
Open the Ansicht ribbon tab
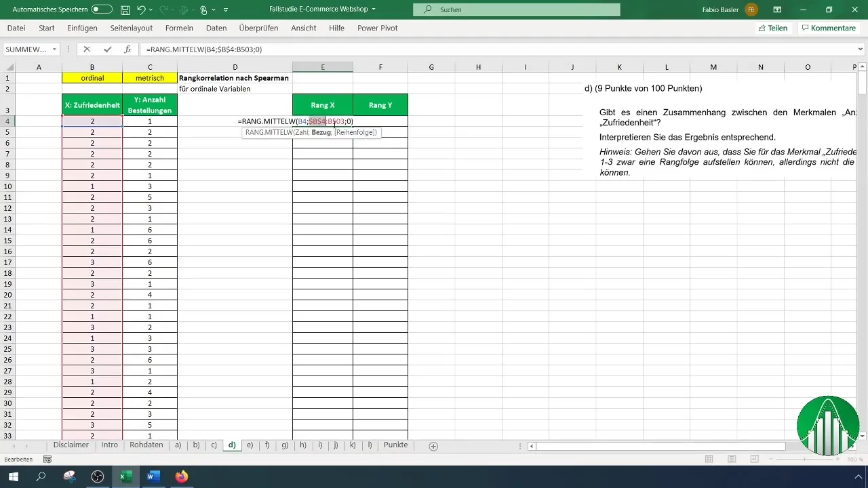click(x=304, y=28)
